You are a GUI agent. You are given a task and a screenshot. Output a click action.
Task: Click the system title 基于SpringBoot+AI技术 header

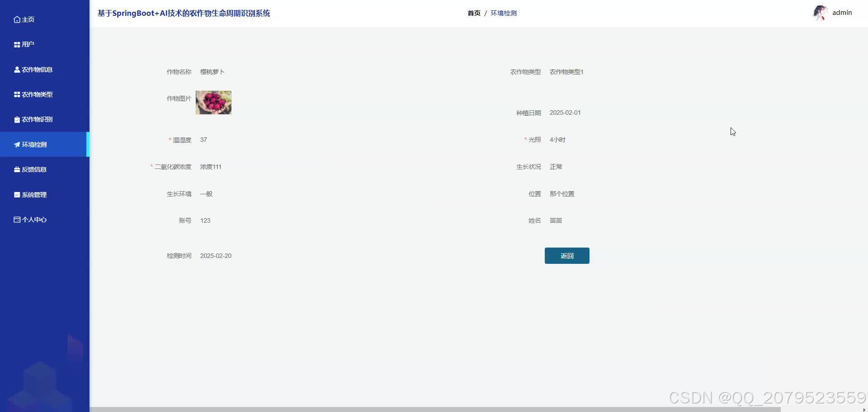coord(183,13)
